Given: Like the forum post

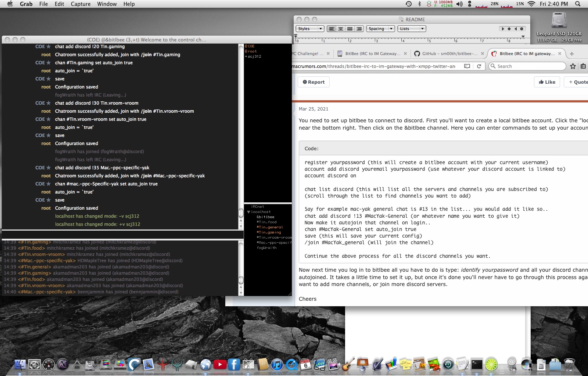Looking at the screenshot, I should 547,82.
